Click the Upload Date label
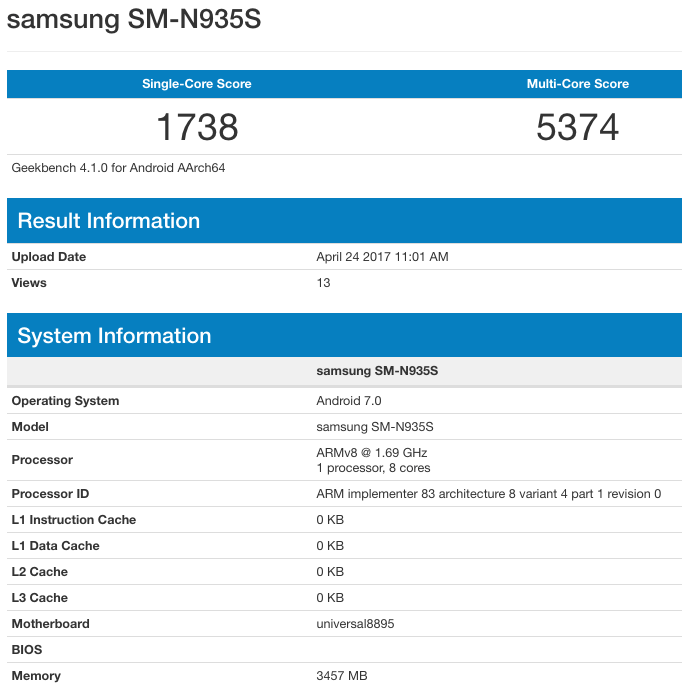Viewport: 682px width, 683px height. (x=49, y=257)
